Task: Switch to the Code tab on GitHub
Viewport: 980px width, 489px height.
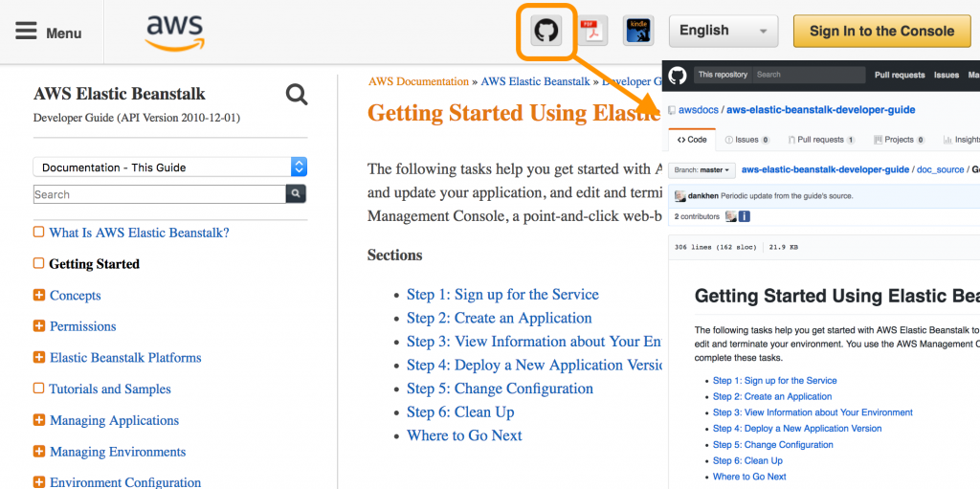Action: (x=692, y=140)
